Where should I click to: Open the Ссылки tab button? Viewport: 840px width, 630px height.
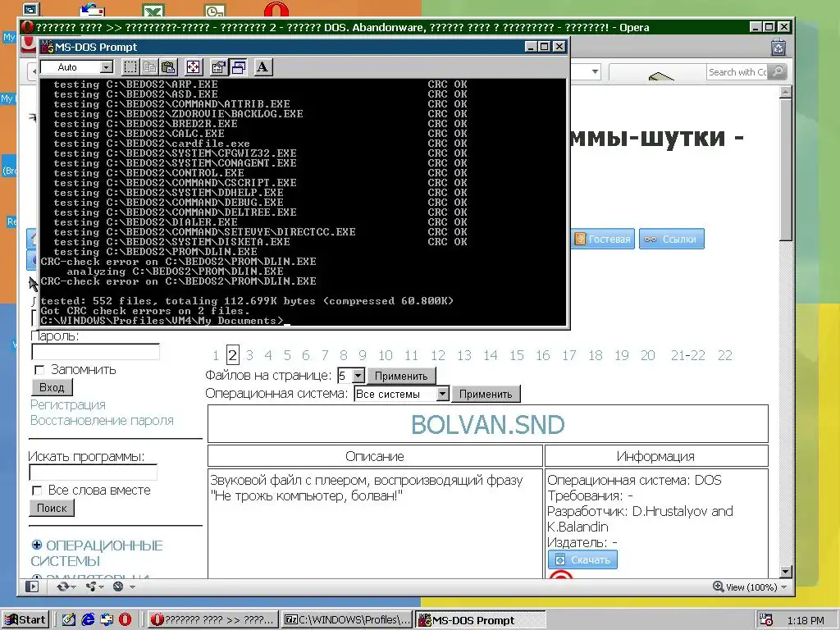(x=672, y=239)
